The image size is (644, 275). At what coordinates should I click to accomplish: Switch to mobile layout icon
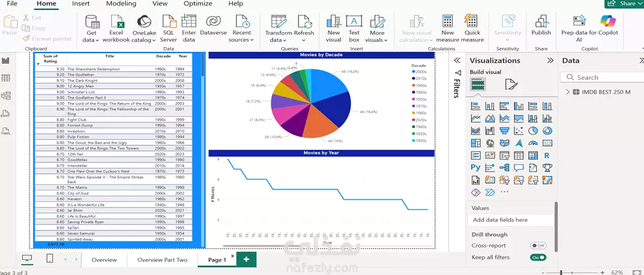(x=50, y=258)
